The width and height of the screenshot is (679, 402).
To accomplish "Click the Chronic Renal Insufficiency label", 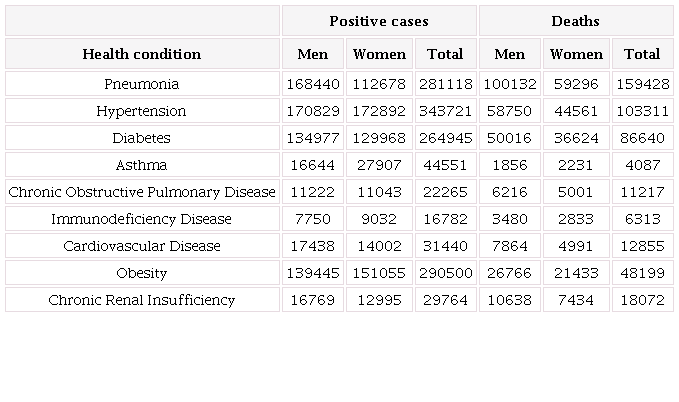I will [142, 300].
